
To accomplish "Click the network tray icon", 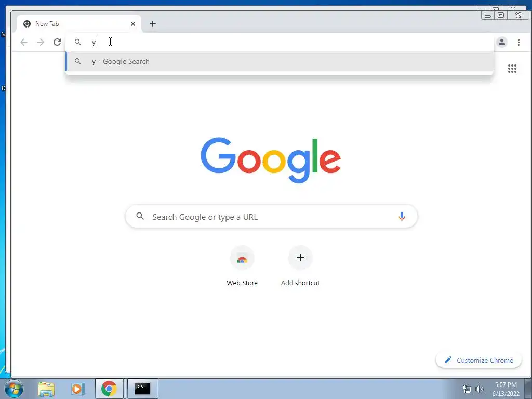I will point(467,389).
